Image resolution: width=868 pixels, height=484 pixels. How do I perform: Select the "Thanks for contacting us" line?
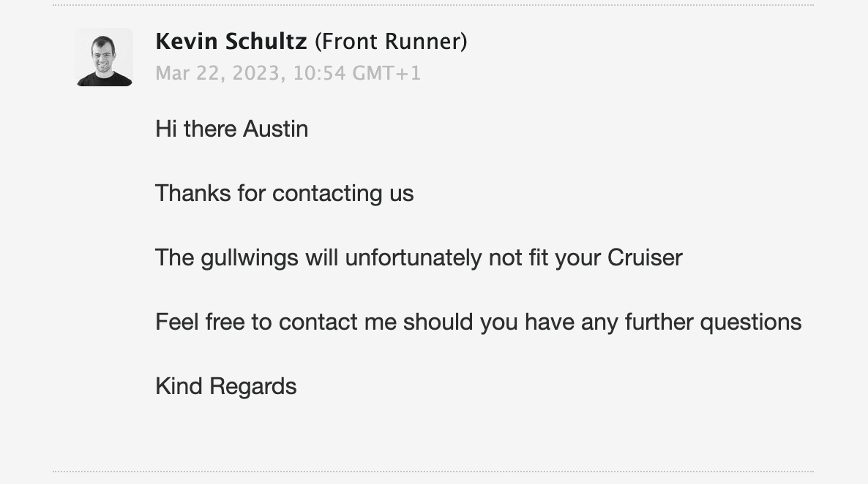coord(285,194)
